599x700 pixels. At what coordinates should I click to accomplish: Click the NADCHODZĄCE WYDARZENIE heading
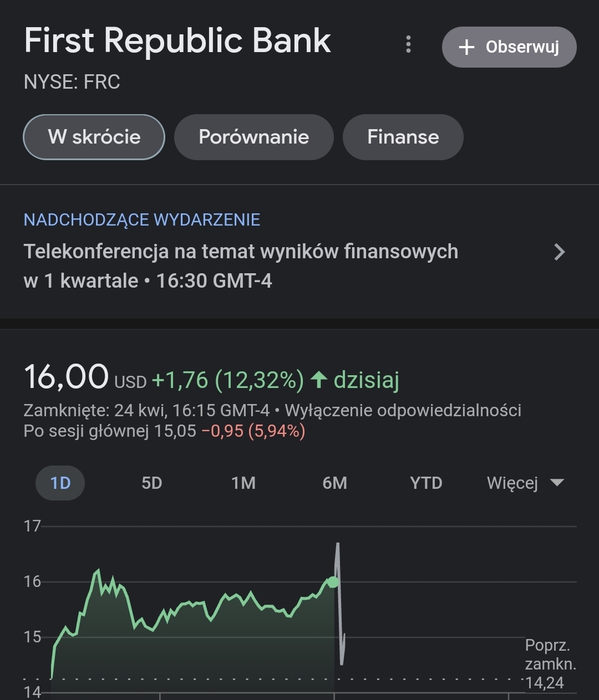click(142, 219)
